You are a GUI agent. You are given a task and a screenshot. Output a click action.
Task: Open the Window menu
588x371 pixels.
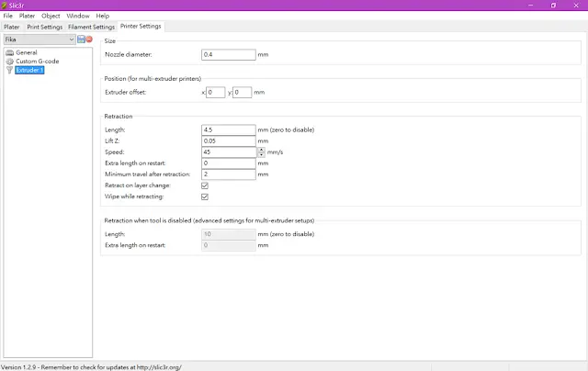pos(78,16)
